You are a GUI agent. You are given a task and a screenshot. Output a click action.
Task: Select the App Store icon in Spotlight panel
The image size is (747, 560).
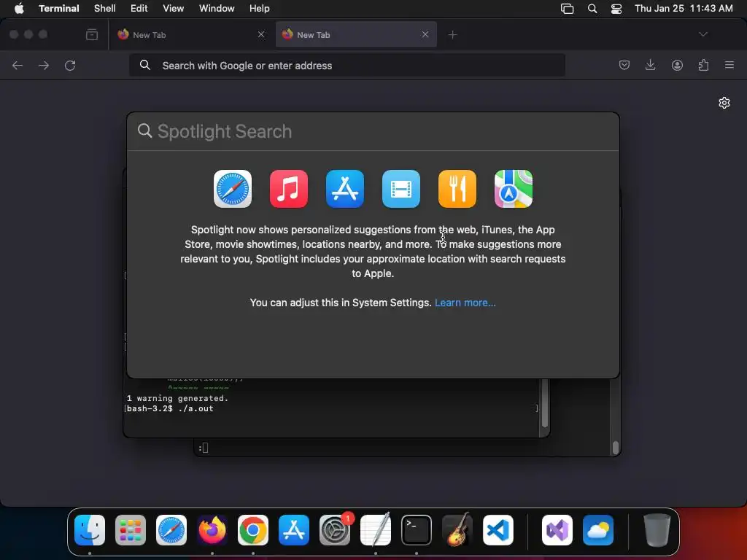coord(345,189)
